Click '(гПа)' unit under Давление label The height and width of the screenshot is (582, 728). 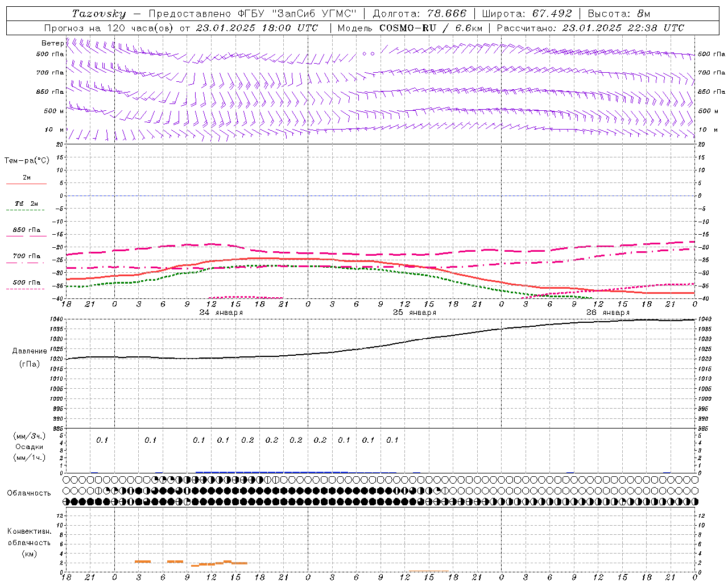pyautogui.click(x=30, y=364)
